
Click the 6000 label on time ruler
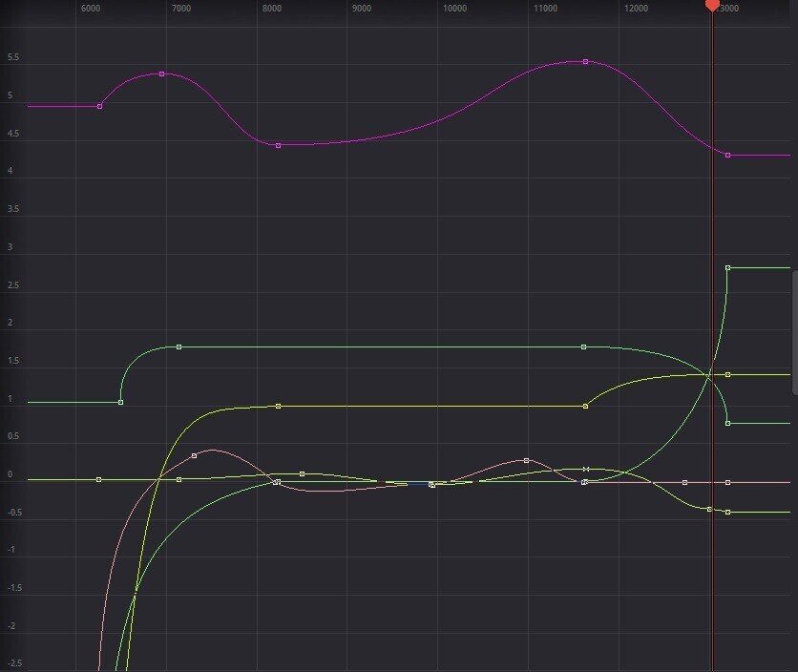[91, 9]
